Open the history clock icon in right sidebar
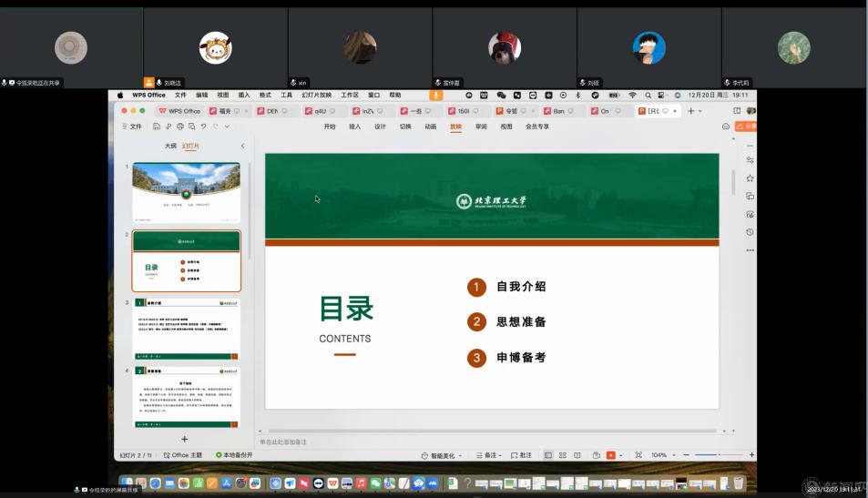 [x=750, y=232]
